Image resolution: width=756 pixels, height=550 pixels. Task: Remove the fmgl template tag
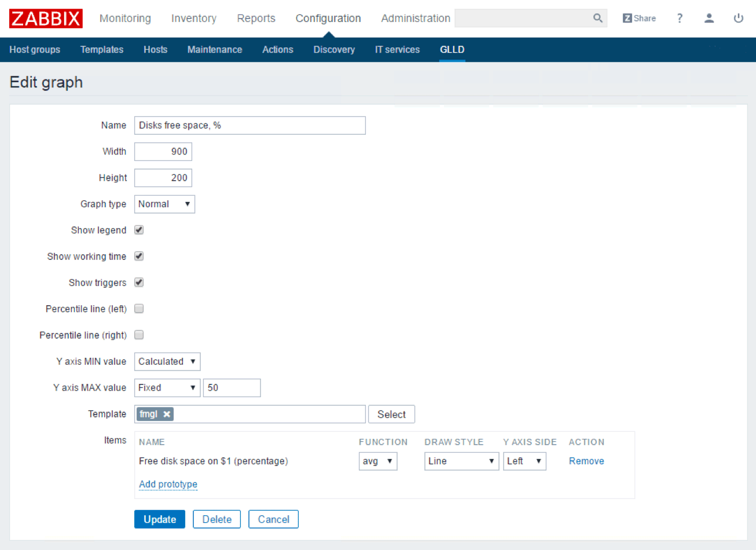(x=167, y=414)
